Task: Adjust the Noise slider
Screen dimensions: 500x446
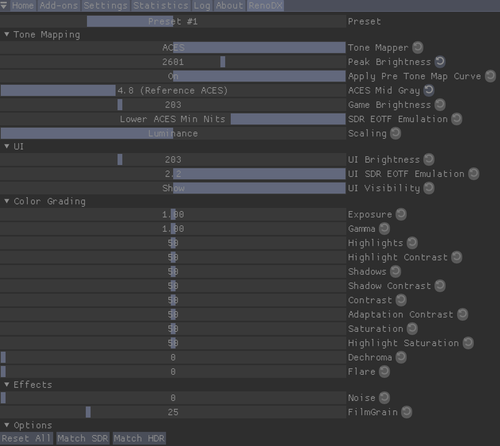Action: pos(173,398)
